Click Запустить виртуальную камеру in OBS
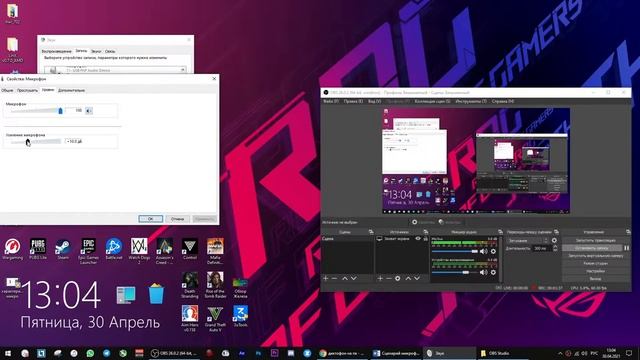The image size is (640, 360). pyautogui.click(x=596, y=256)
